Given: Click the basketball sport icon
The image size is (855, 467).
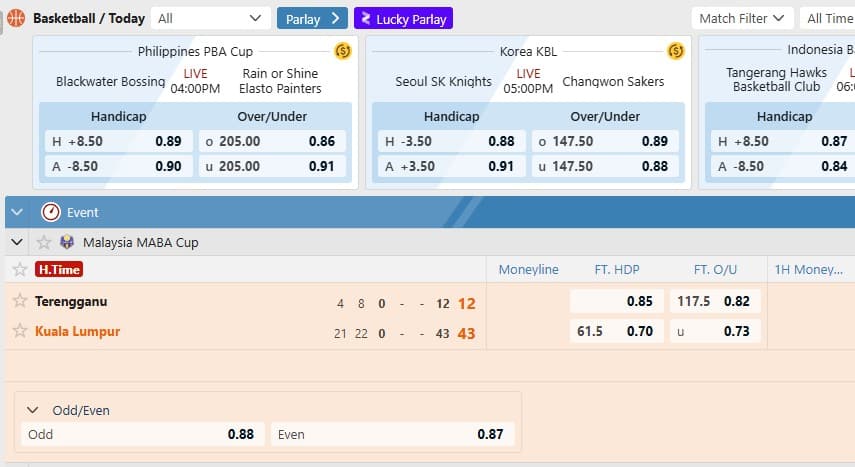Looking at the screenshot, I should coord(16,18).
